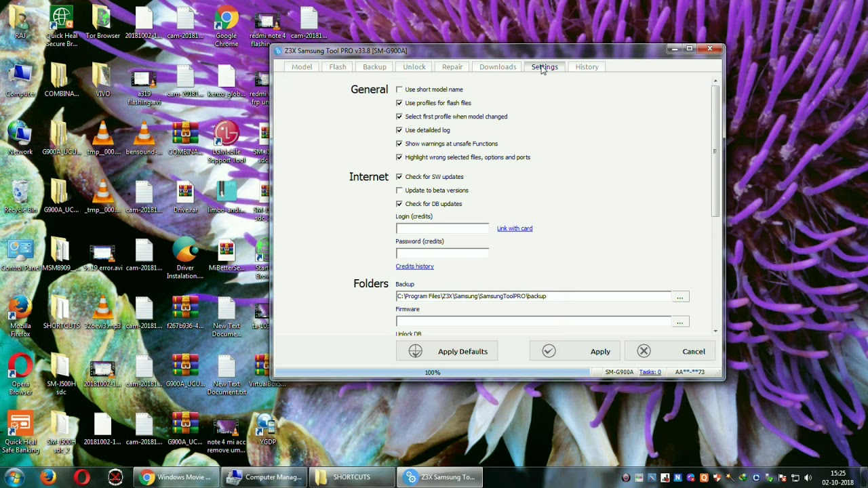Viewport: 868px width, 488px height.
Task: Uncheck Check for SW updates
Action: [x=399, y=177]
